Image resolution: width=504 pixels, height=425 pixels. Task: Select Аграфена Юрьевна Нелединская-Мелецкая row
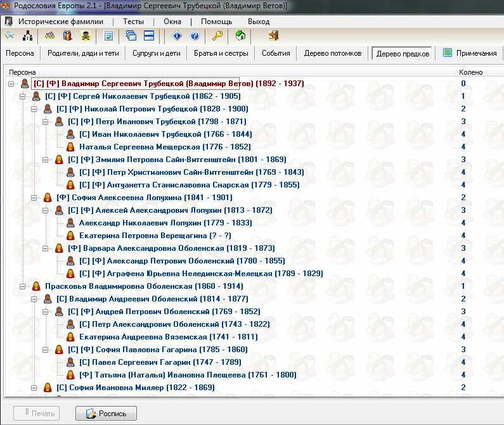(x=201, y=274)
